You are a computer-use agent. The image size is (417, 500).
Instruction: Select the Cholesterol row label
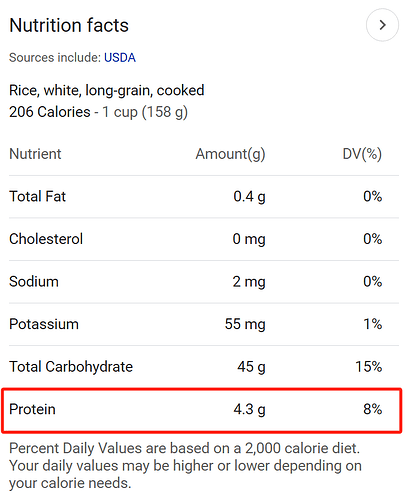click(46, 239)
